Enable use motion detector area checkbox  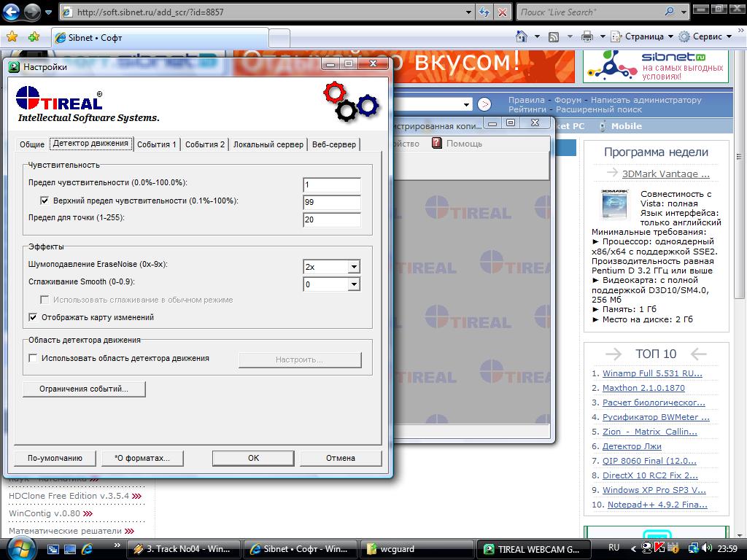coord(33,358)
